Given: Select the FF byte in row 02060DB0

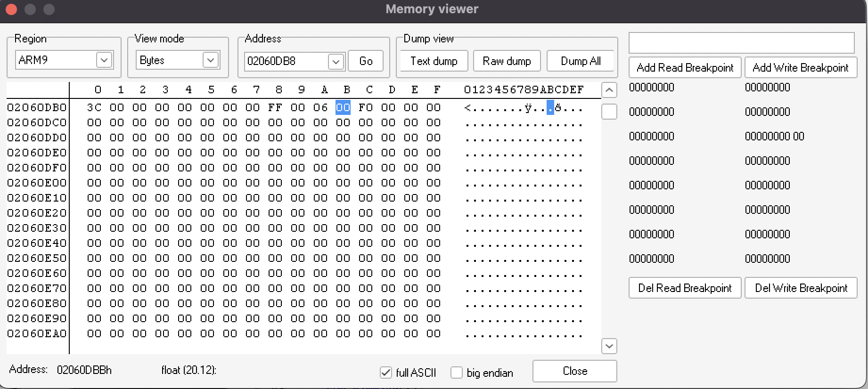Looking at the screenshot, I should (x=275, y=107).
